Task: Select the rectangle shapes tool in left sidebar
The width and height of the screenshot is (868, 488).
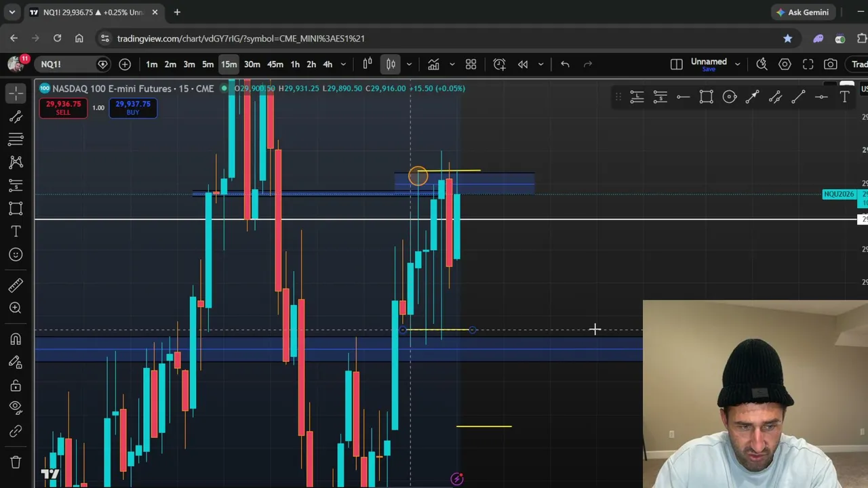Action: pyautogui.click(x=16, y=208)
